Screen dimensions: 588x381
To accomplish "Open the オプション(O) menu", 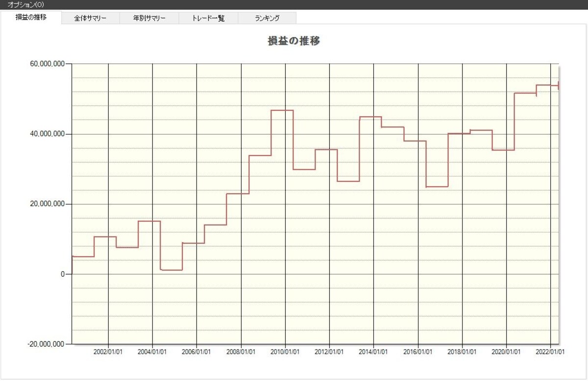I will [x=25, y=4].
